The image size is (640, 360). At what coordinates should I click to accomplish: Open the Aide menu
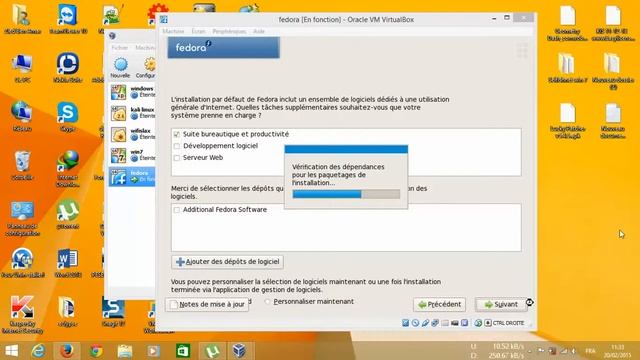pyautogui.click(x=259, y=31)
